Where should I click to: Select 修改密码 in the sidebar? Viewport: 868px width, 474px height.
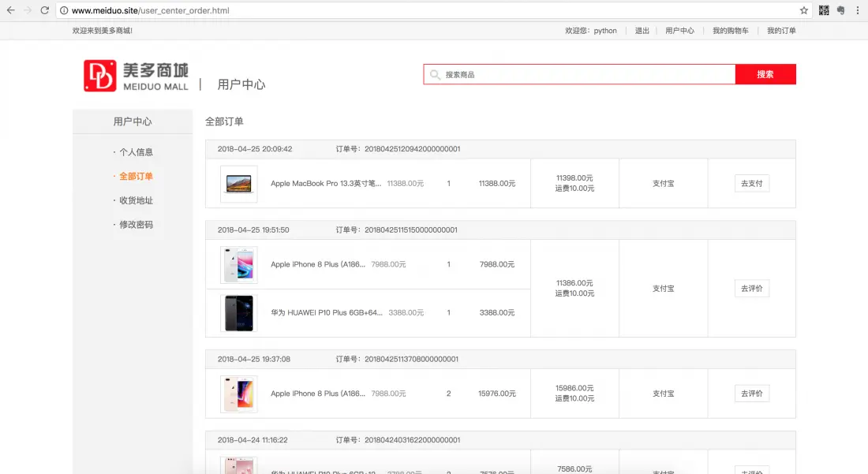pyautogui.click(x=137, y=225)
